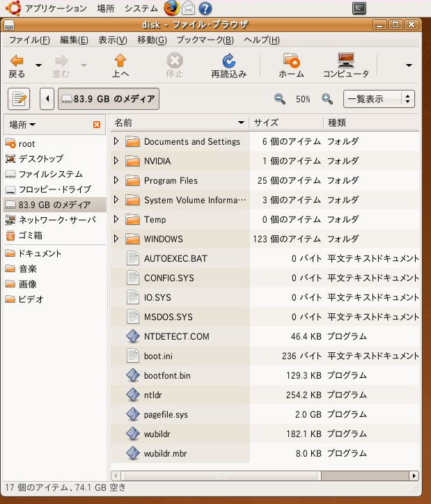
Task: Expand the Documents and Settings folder triangle
Action: coord(116,141)
